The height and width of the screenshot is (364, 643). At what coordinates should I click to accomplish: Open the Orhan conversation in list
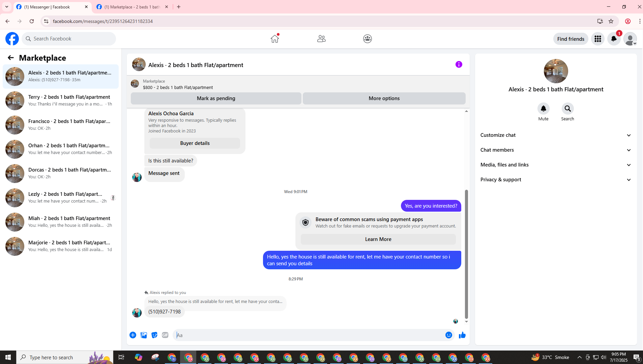coord(61,149)
